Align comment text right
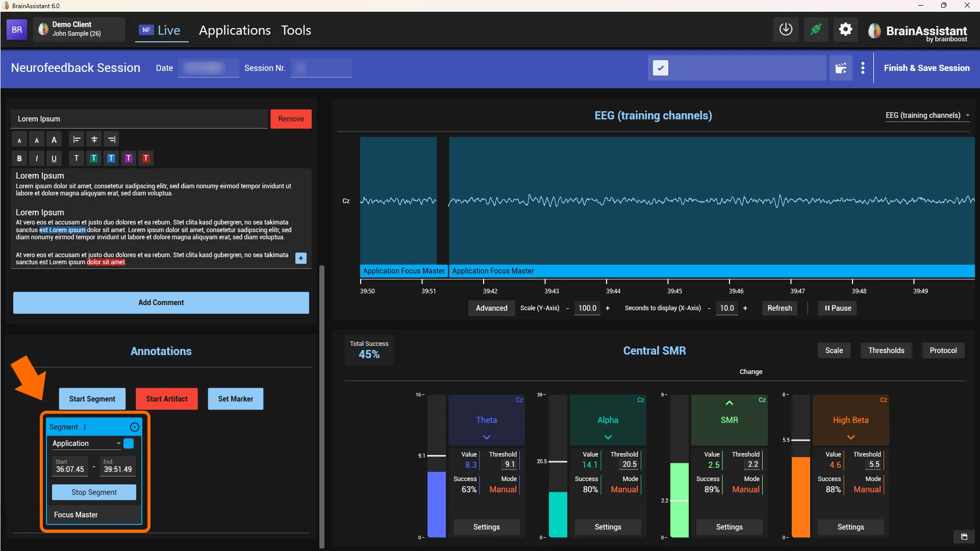Image resolution: width=980 pixels, height=551 pixels. click(x=111, y=139)
